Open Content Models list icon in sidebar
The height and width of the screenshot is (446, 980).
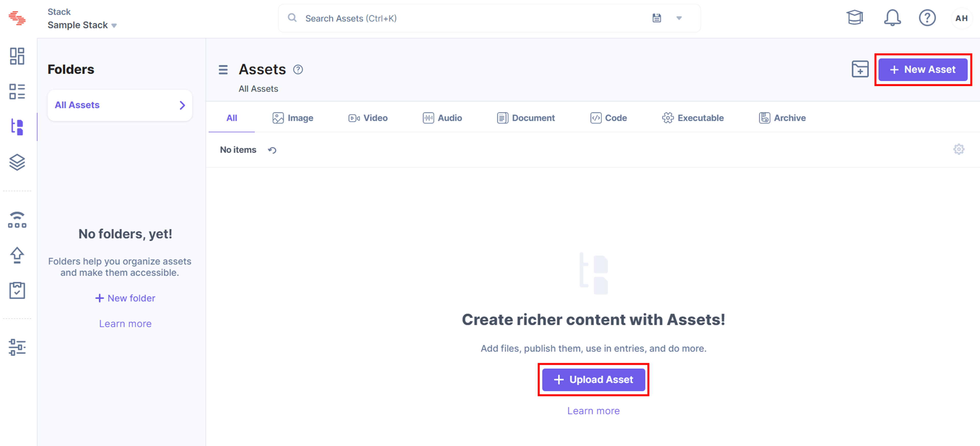(17, 91)
